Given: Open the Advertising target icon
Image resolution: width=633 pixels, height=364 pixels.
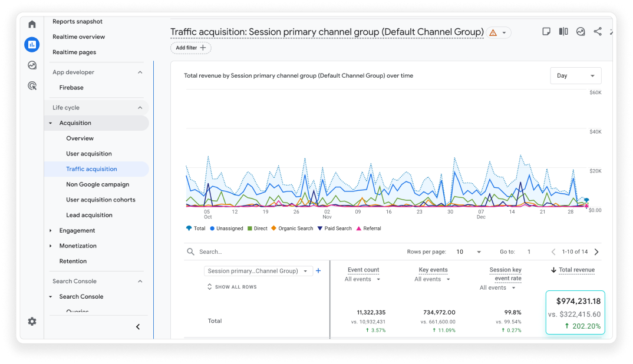Looking at the screenshot, I should (32, 86).
